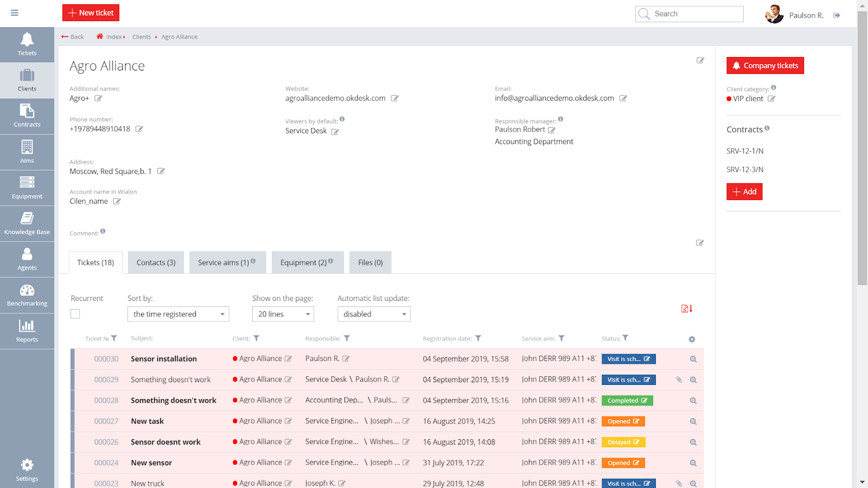868x488 pixels.
Task: Export the ticket list to Excel
Action: (686, 308)
